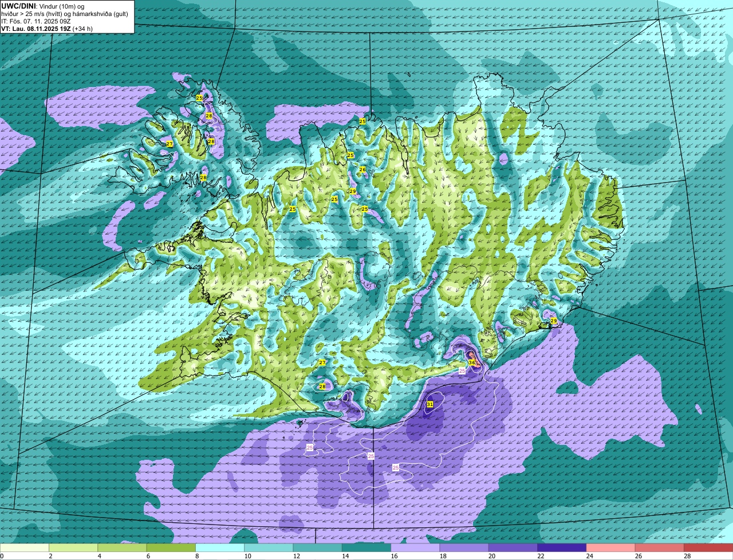
Task: Pick the 12–14 m/s teal swatch
Action: click(317, 548)
